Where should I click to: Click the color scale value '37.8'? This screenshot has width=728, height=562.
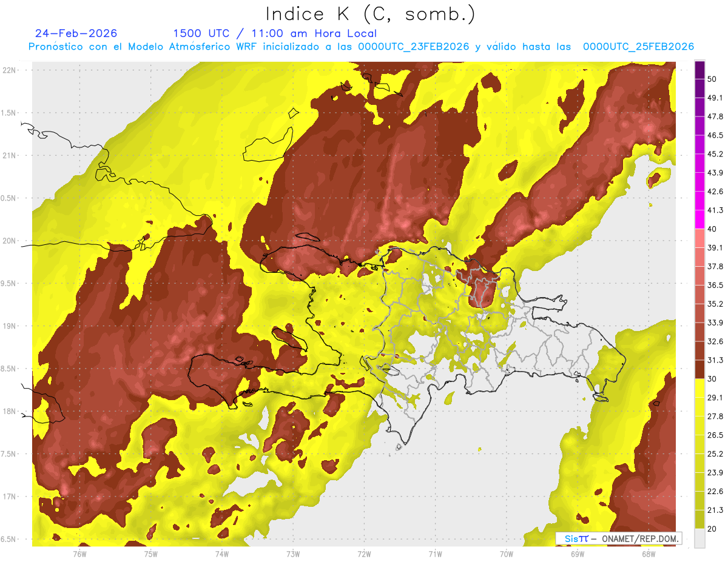point(715,266)
